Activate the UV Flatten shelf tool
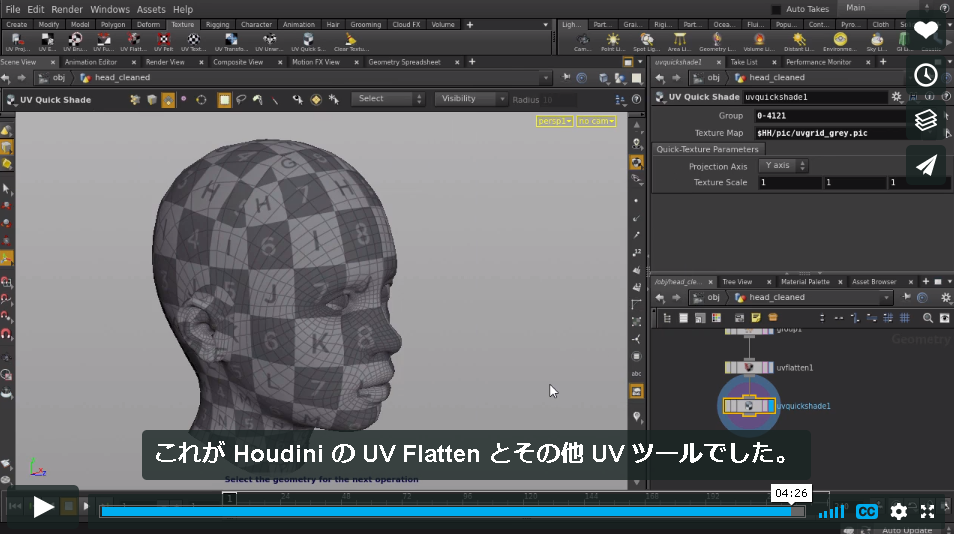 133,43
